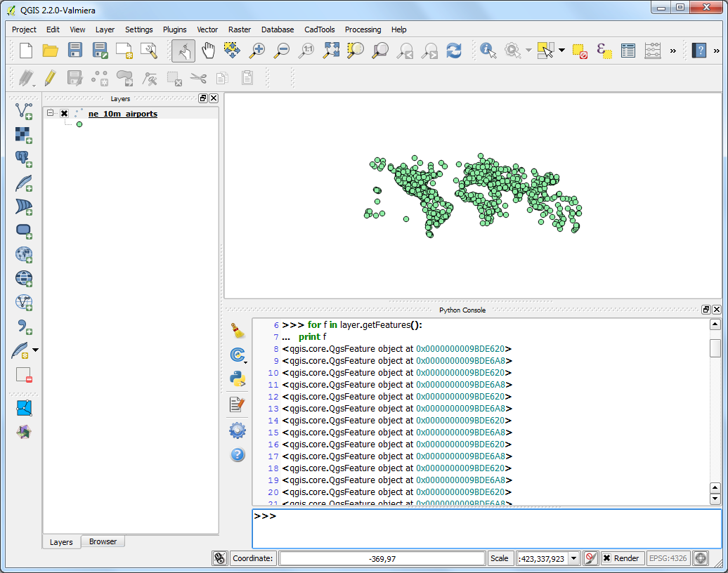Viewport: 728px width, 573px height.
Task: Click the Save As toolbar icon
Action: tap(100, 50)
